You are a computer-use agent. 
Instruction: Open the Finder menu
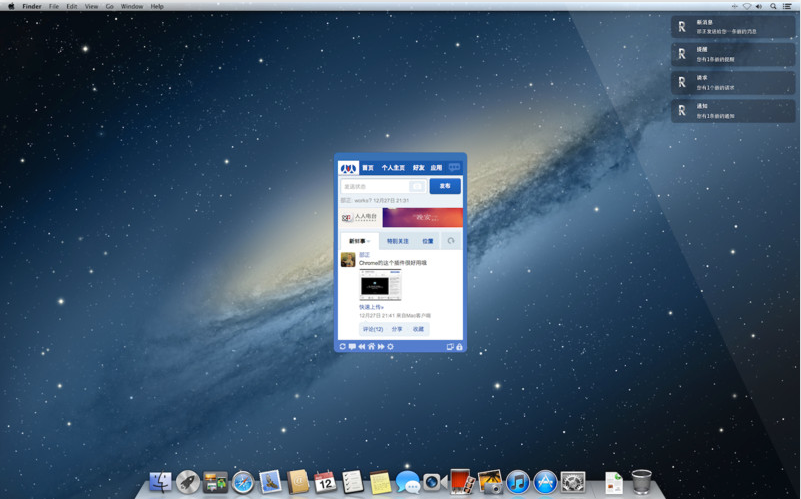pyautogui.click(x=32, y=6)
